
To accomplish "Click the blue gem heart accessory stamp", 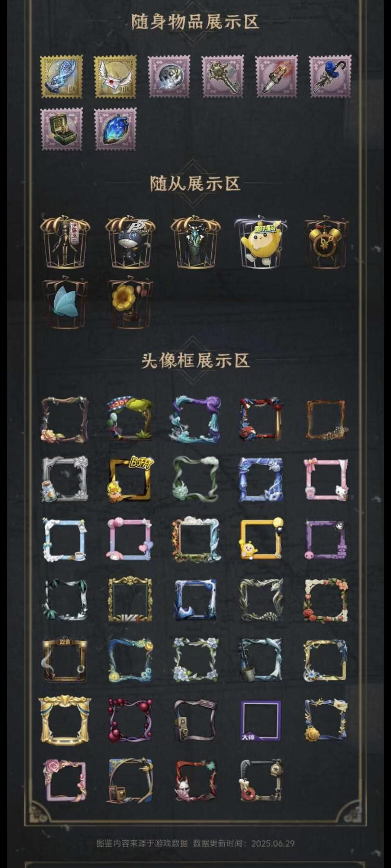I will pos(115,129).
